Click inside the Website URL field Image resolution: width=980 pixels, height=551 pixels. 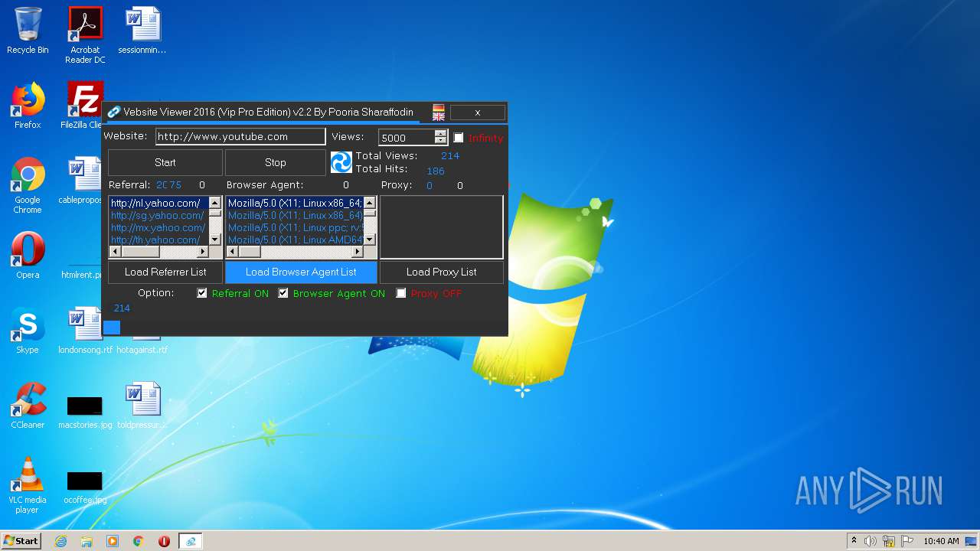coord(240,137)
